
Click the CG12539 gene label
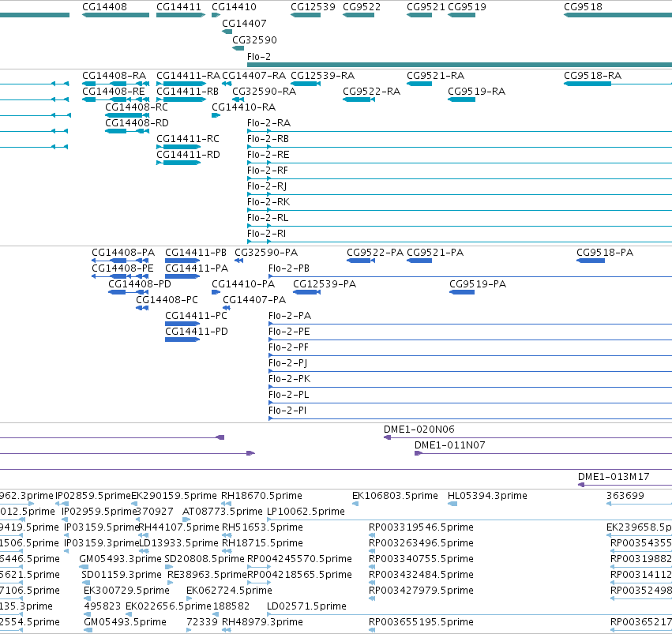[313, 7]
